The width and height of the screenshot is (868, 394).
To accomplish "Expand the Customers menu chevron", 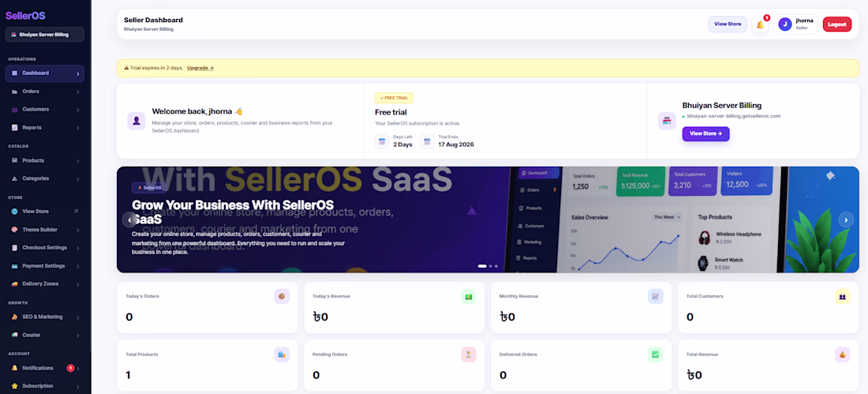I will (77, 110).
